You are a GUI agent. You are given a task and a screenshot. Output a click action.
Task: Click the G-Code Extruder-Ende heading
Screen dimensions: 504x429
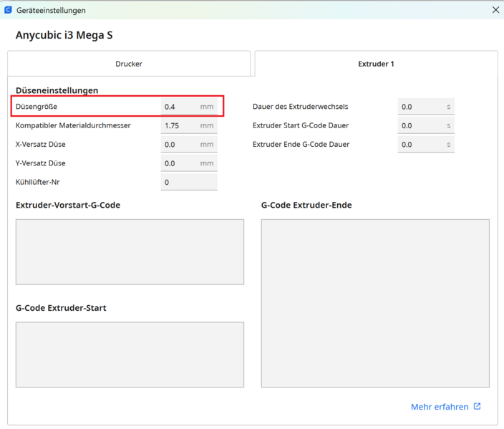click(x=306, y=205)
